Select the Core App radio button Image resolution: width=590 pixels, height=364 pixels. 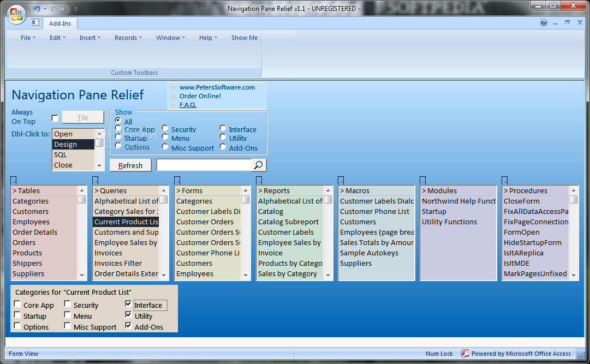pyautogui.click(x=118, y=128)
